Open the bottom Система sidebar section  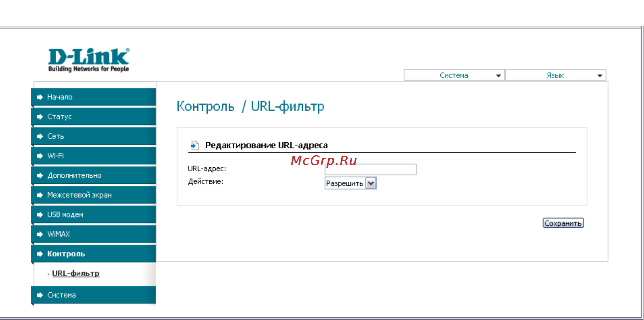point(93,295)
